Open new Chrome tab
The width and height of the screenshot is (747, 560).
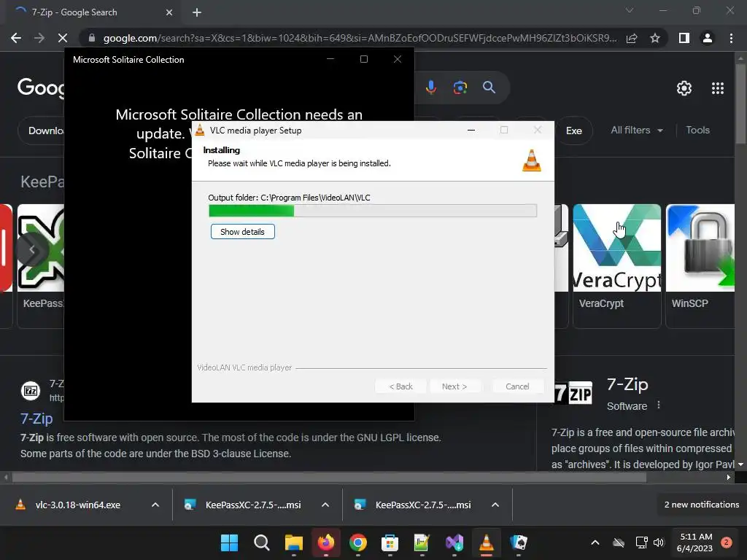[197, 12]
